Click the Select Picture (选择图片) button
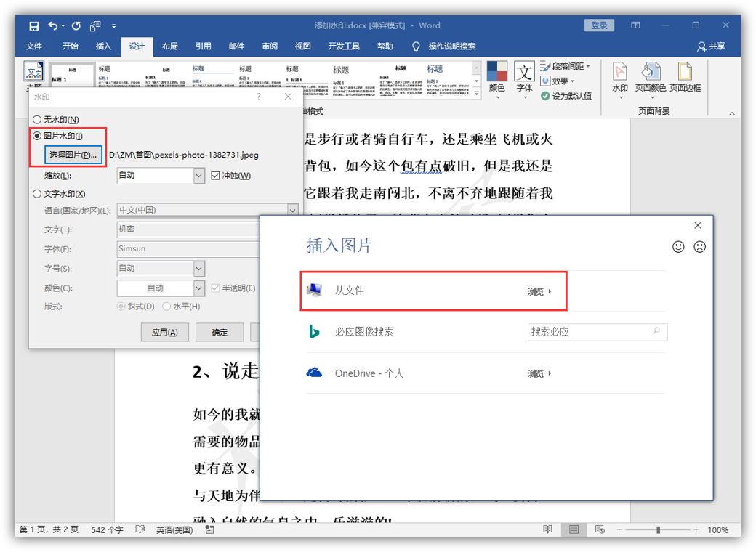Viewport: 756px width, 552px height. click(x=73, y=155)
